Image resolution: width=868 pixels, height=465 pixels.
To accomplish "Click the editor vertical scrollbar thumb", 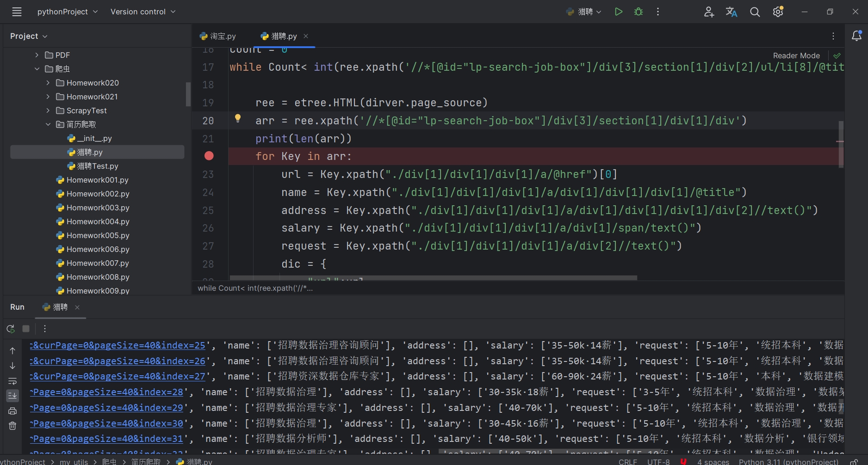I will [841, 144].
